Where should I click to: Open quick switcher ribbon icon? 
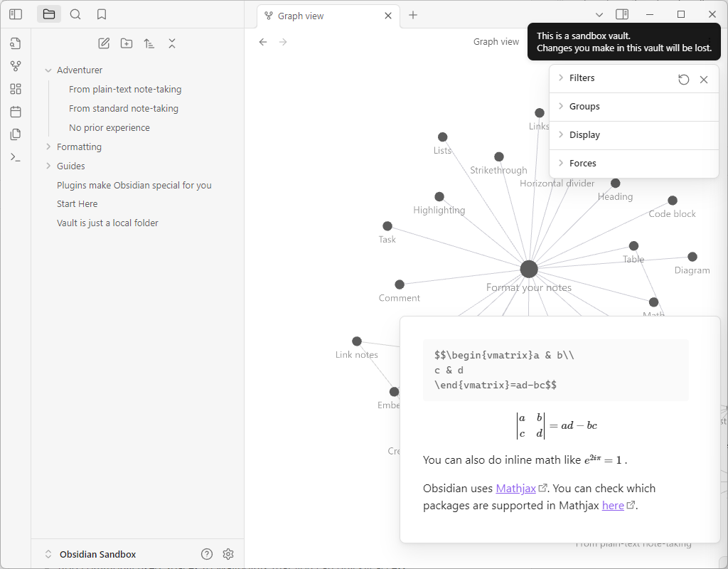[x=16, y=43]
